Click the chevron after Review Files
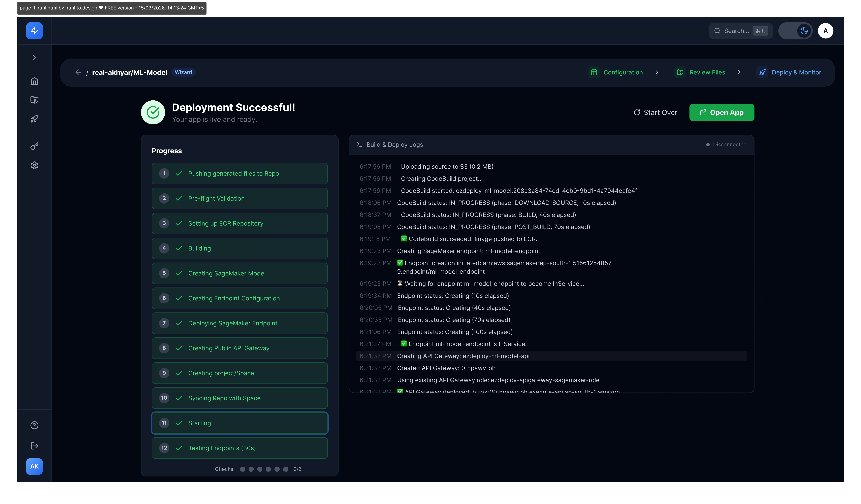 point(739,72)
